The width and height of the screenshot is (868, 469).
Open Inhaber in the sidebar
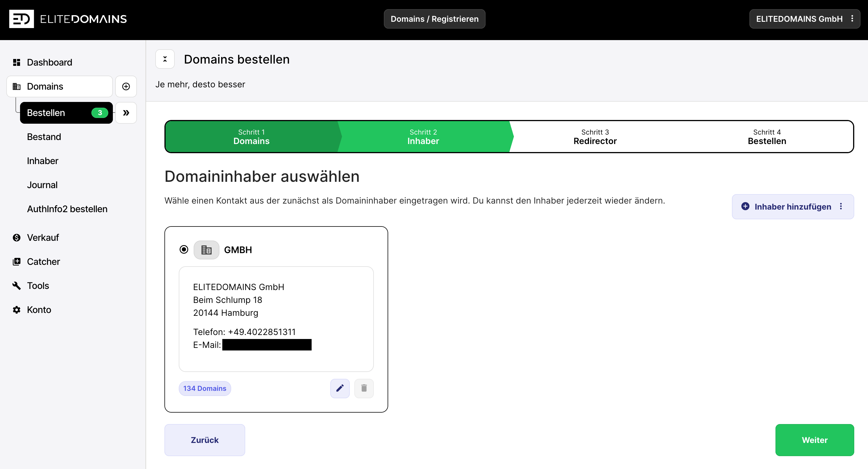click(x=42, y=161)
